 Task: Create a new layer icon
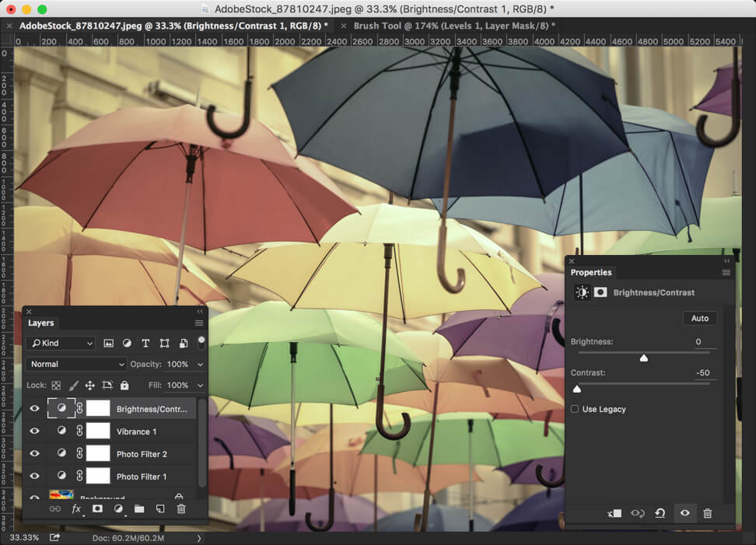pos(160,509)
